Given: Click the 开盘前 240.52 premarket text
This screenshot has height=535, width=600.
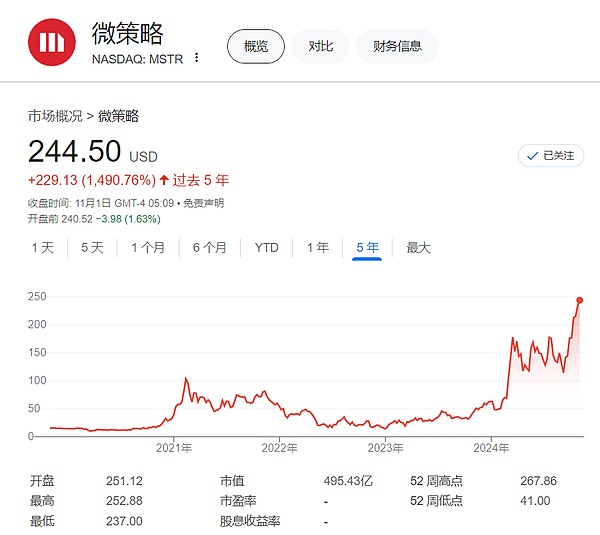Looking at the screenshot, I should click(60, 219).
